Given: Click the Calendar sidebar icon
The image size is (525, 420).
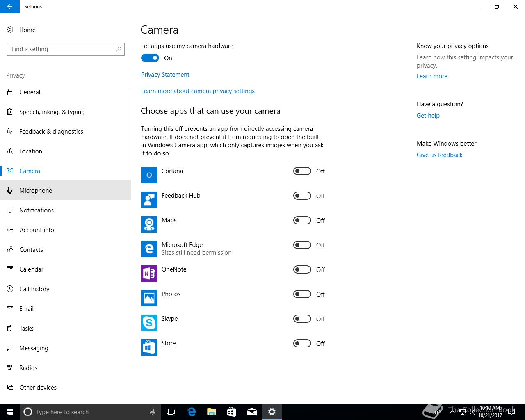Looking at the screenshot, I should click(10, 269).
